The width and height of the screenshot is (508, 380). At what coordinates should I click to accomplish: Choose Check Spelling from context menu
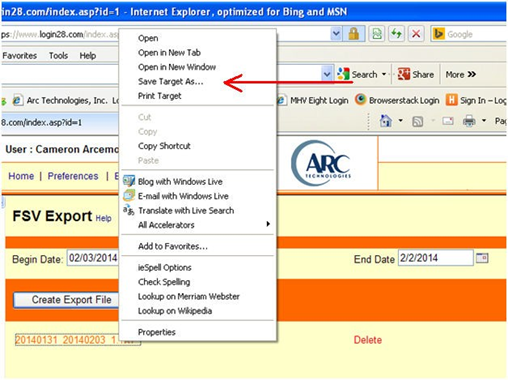pos(198,282)
